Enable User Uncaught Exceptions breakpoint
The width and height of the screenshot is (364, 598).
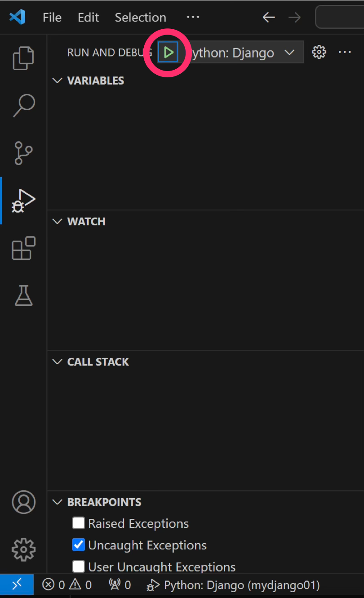pyautogui.click(x=79, y=567)
